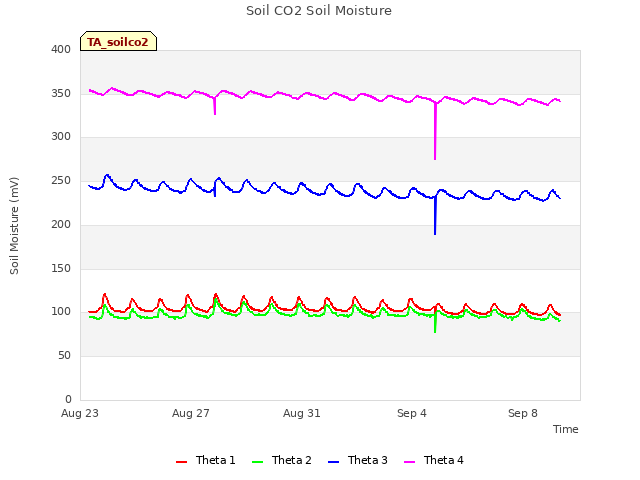
Task: Click the 100 y-axis label
Action: (x=61, y=311)
